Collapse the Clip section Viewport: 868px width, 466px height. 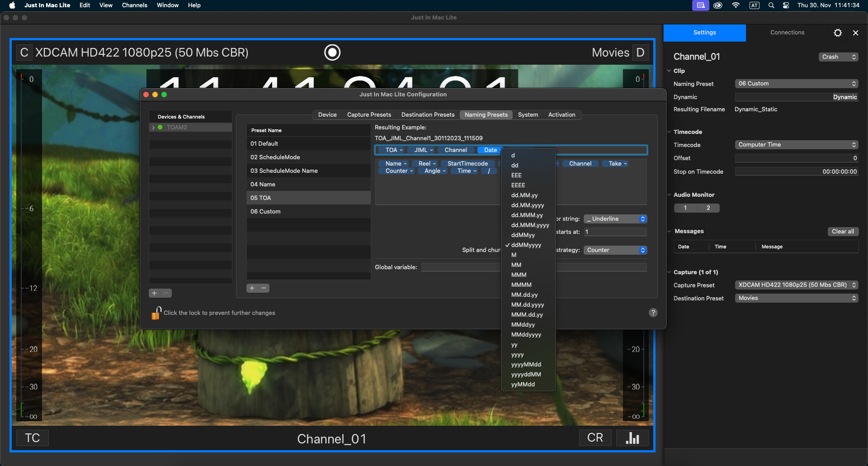coord(669,71)
